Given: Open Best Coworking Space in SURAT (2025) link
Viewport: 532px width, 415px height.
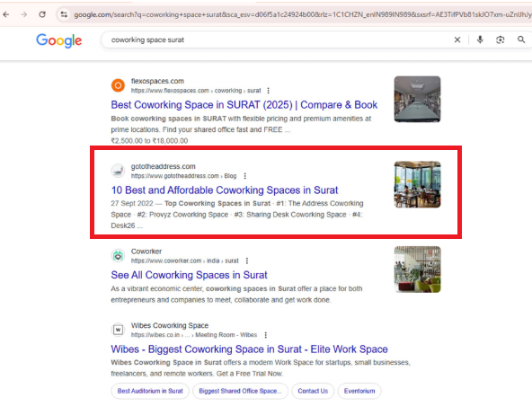Looking at the screenshot, I should tap(244, 105).
